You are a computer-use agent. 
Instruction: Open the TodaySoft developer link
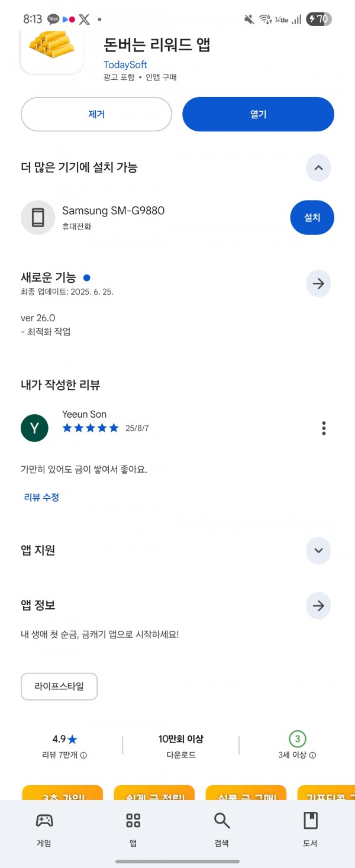pos(125,64)
